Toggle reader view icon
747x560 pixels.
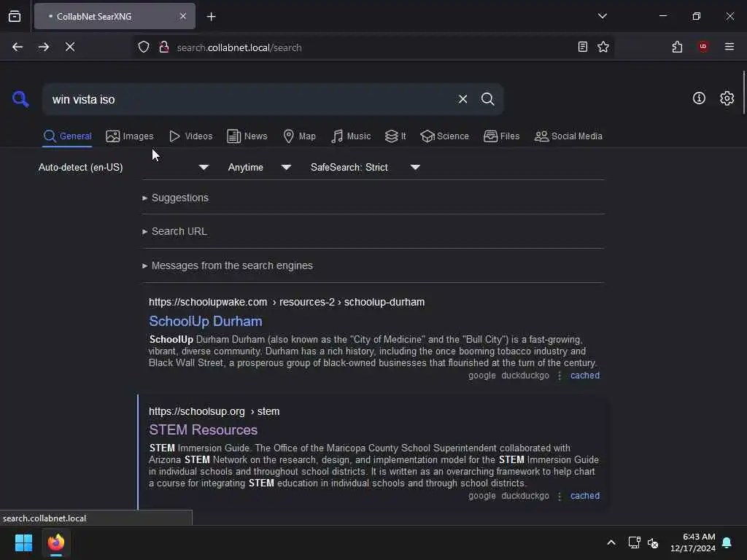coord(582,47)
